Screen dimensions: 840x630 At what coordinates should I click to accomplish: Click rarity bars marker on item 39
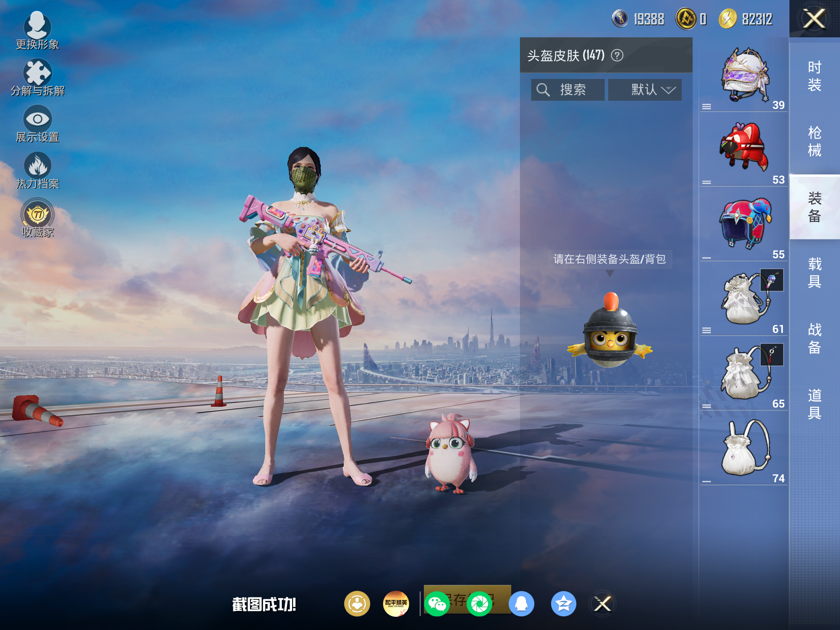point(707,106)
